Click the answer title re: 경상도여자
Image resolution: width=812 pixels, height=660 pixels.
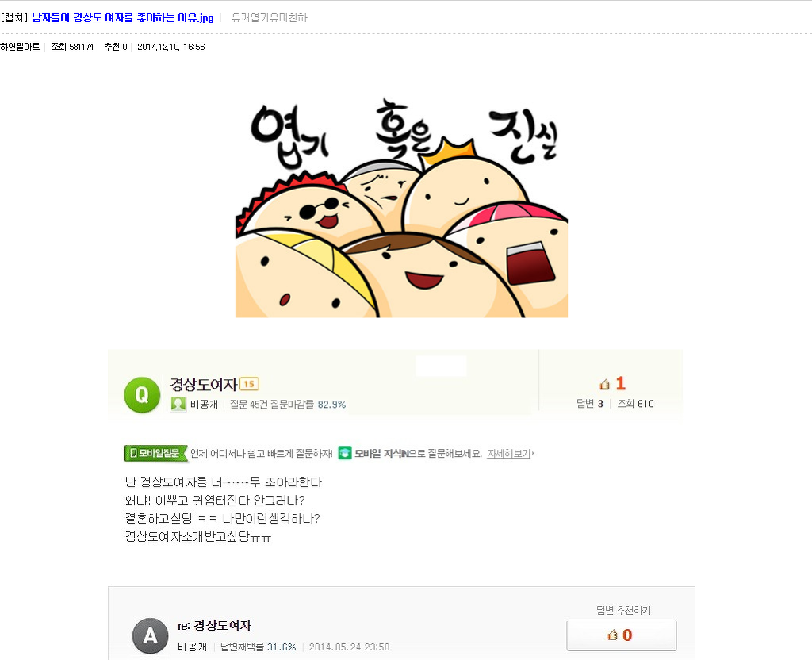point(214,625)
